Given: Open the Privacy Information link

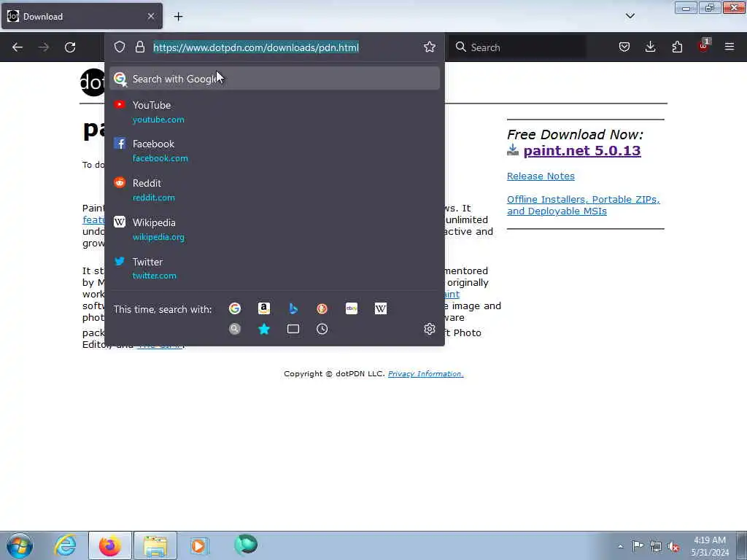Looking at the screenshot, I should [x=425, y=374].
